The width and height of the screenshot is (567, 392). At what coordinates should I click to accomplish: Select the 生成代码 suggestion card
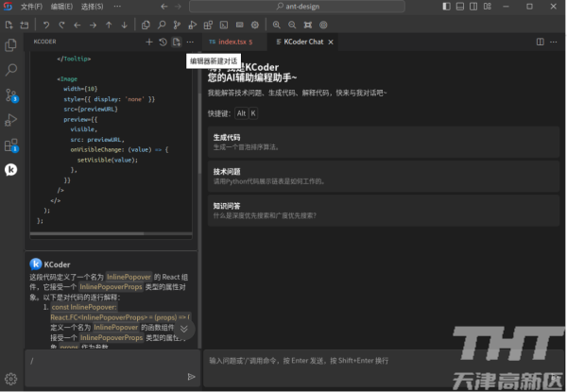pyautogui.click(x=384, y=142)
